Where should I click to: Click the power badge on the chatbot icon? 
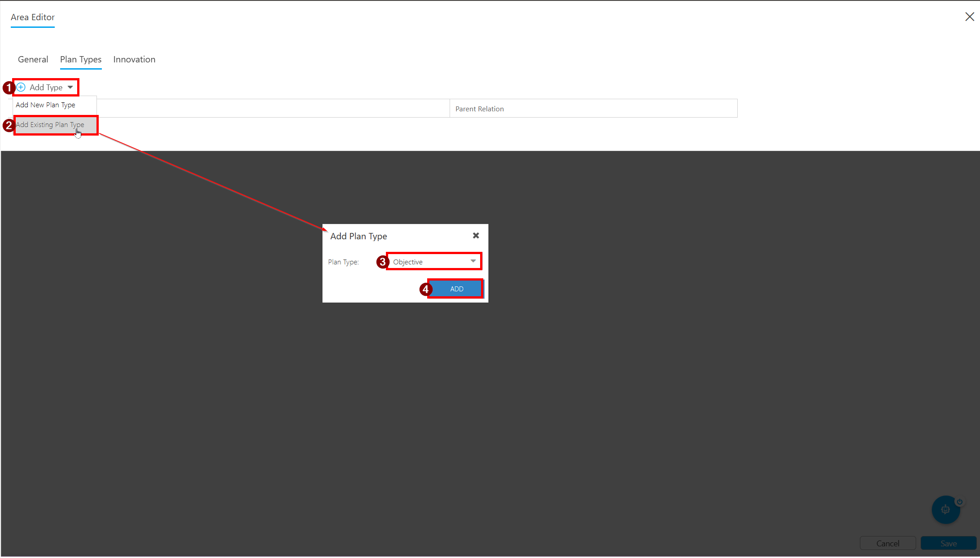point(959,501)
